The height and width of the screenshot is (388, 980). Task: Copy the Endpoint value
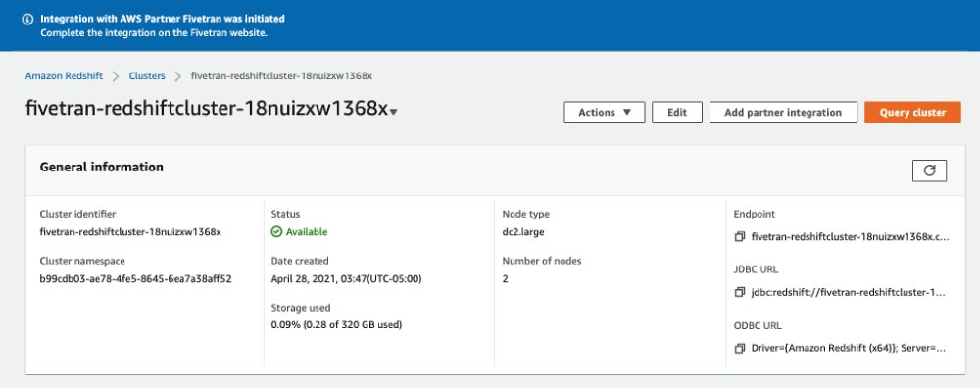tap(740, 237)
